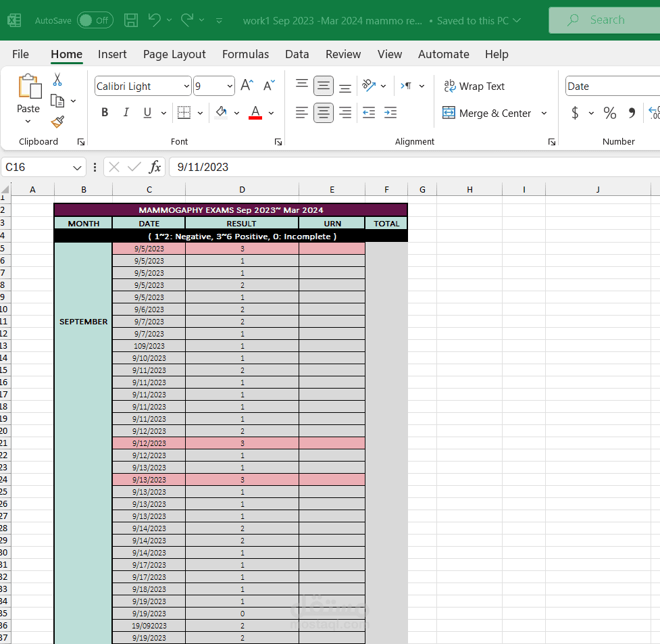
Task: Select the Format Painter brush
Action: pos(57,122)
